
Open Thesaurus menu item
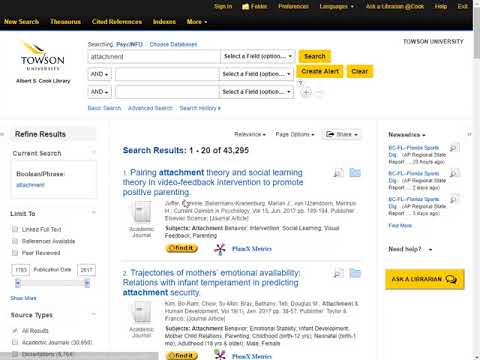65,22
